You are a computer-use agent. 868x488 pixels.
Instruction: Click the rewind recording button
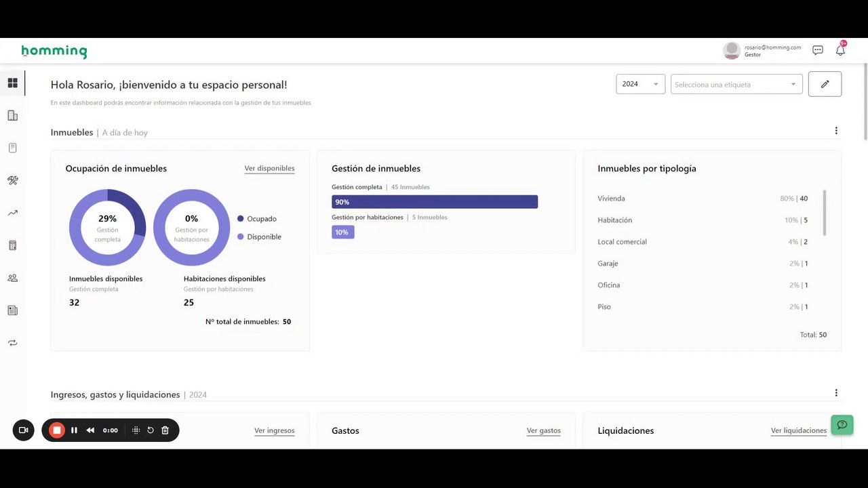click(x=90, y=430)
